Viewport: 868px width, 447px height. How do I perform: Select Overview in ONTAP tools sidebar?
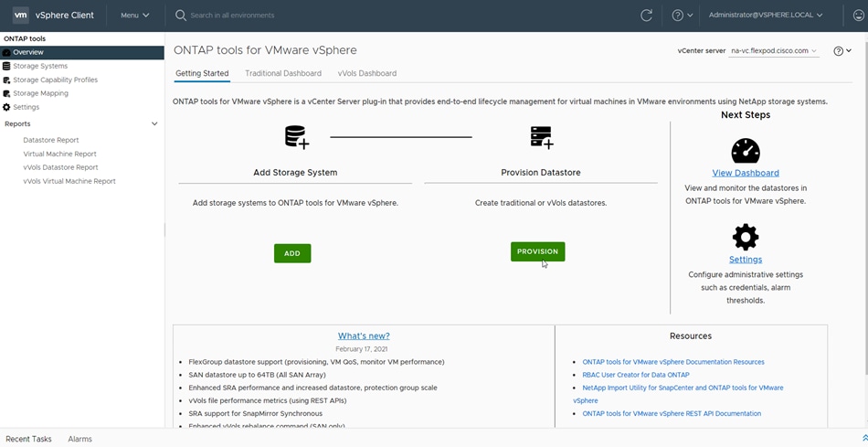coord(82,52)
